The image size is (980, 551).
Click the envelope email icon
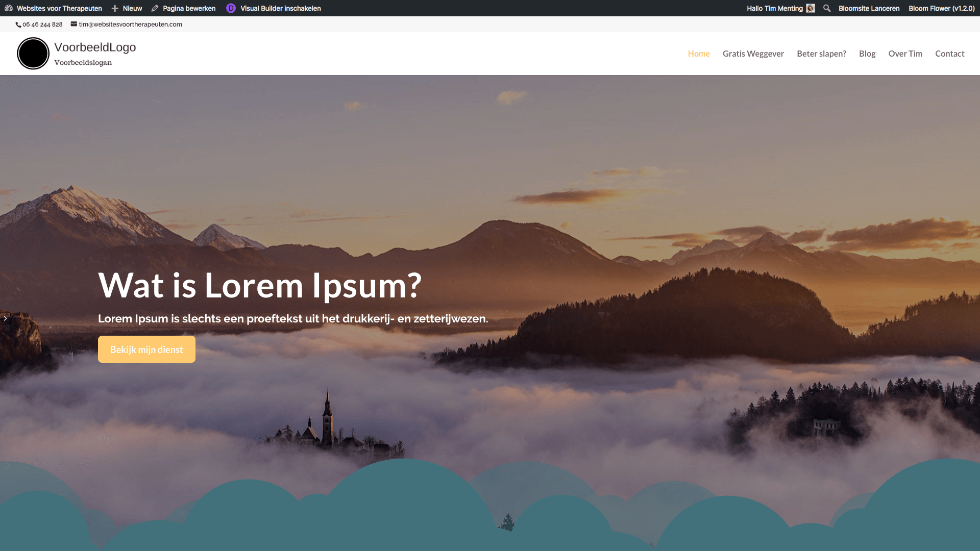73,24
